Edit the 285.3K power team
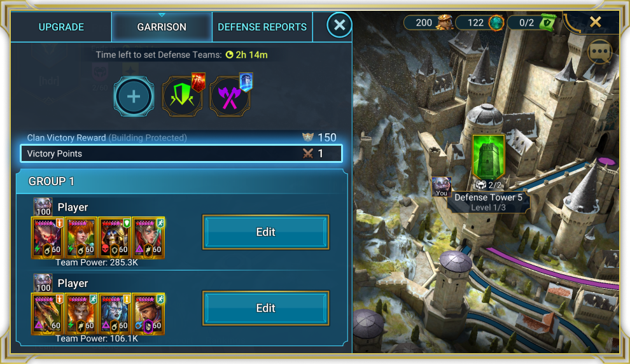 coord(265,232)
